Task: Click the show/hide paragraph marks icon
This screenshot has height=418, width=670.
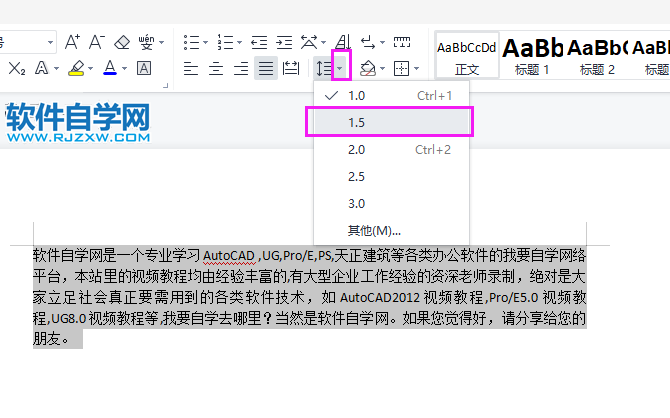Action: [x=368, y=42]
